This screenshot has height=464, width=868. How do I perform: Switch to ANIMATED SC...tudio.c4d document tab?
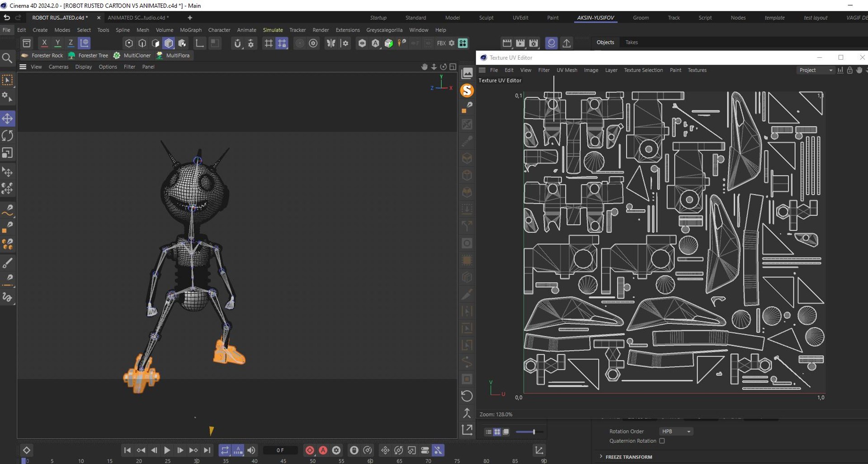coord(138,18)
